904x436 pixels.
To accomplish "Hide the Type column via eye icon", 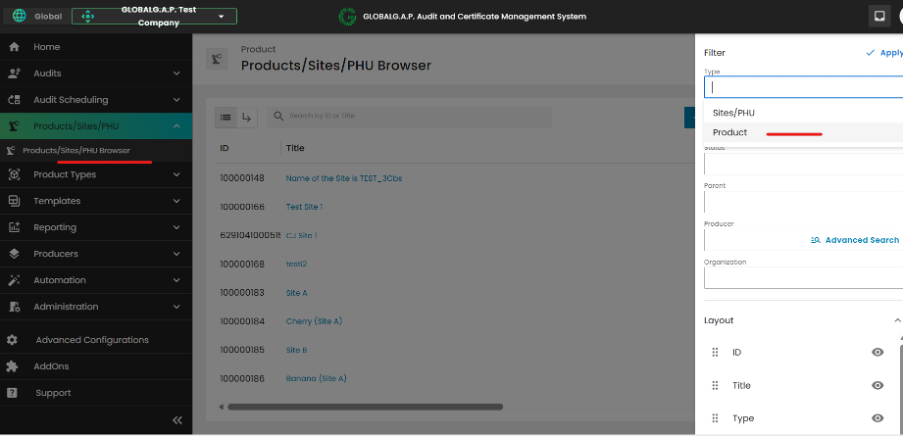I will click(877, 418).
